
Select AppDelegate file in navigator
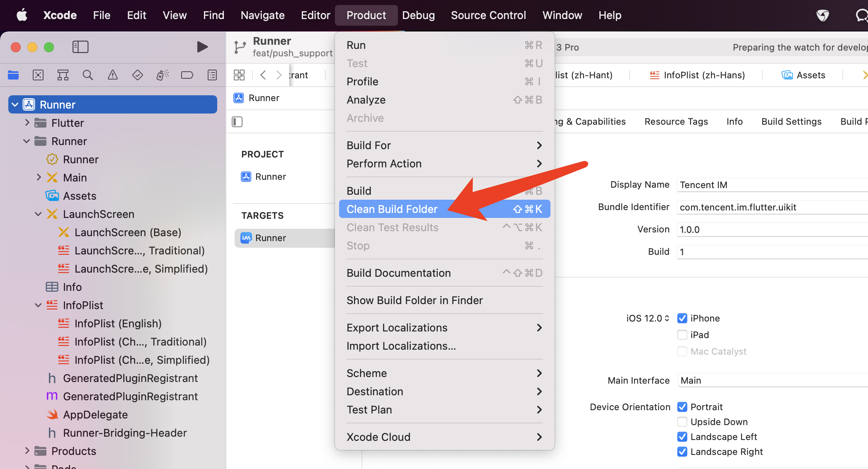[95, 415]
